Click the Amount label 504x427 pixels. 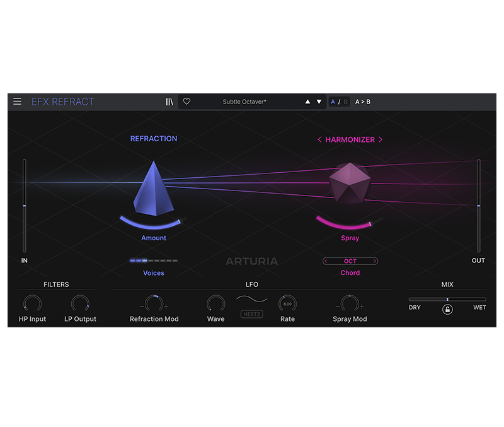click(154, 238)
